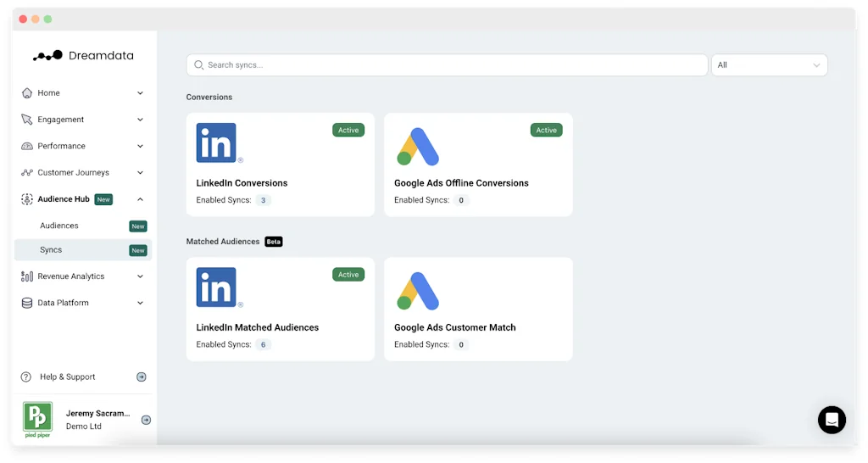Screen dimensions: 868x463
Task: Click the Demo Ltd company text
Action: [84, 427]
